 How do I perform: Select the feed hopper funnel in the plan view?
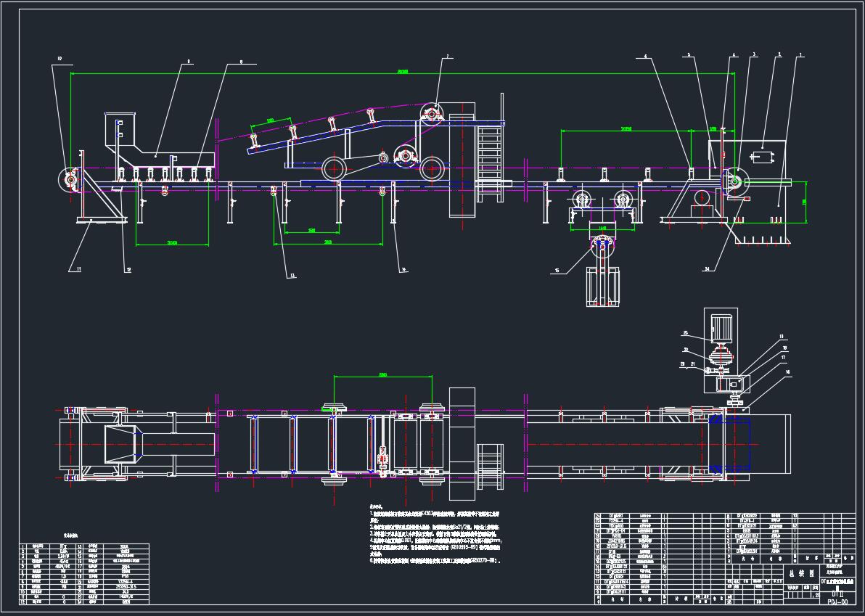(120, 444)
